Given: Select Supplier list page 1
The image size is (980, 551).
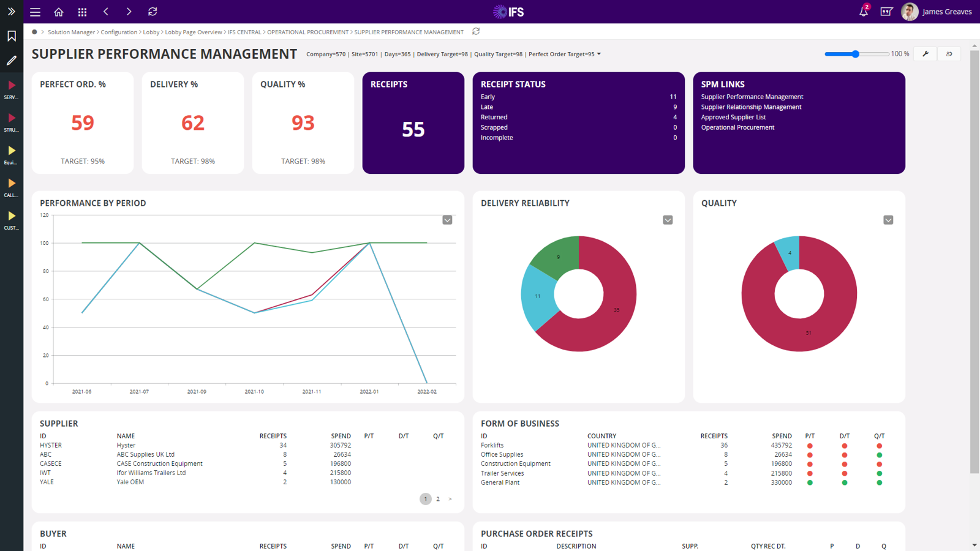Looking at the screenshot, I should 426,499.
